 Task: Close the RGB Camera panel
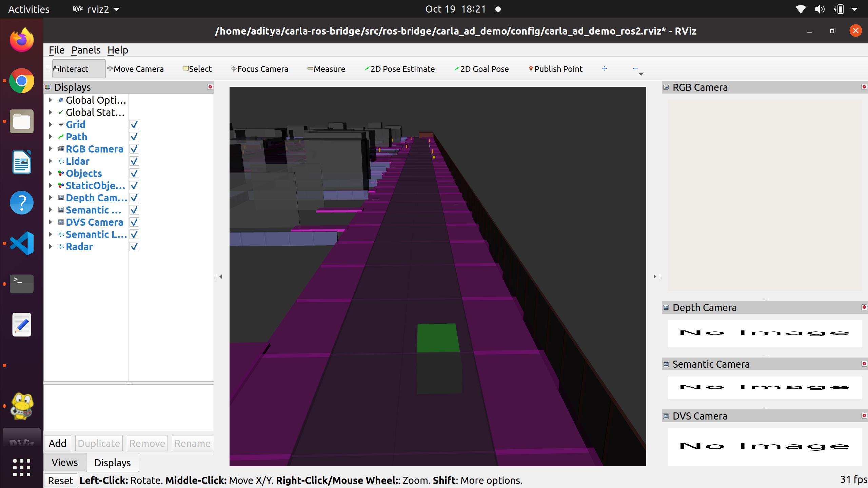(864, 87)
